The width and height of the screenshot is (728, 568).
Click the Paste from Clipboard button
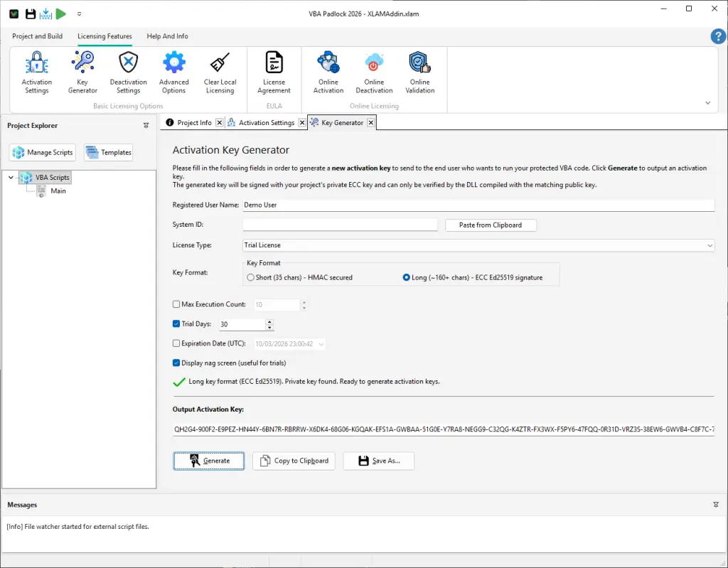491,225
